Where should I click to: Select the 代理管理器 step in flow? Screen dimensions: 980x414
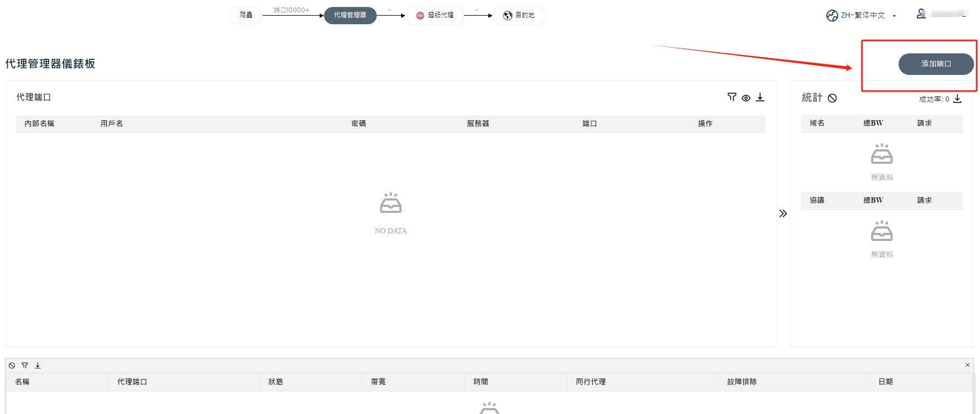coord(350,15)
